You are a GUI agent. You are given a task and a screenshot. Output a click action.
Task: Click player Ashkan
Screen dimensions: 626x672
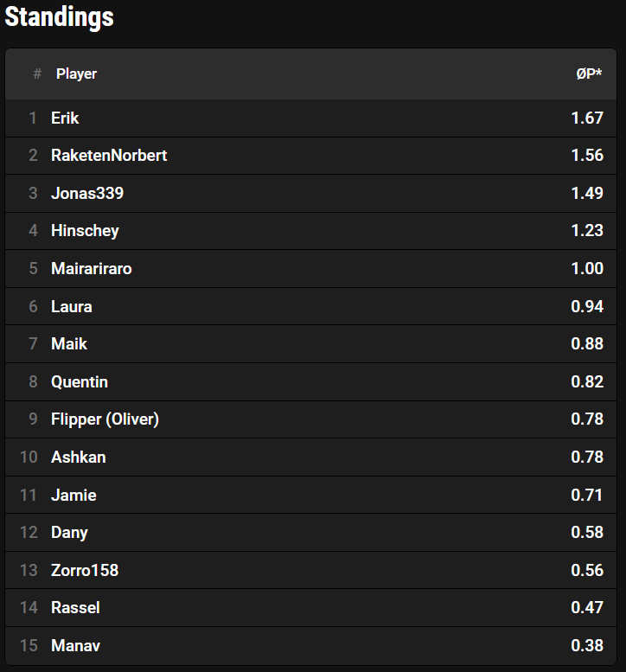point(79,457)
